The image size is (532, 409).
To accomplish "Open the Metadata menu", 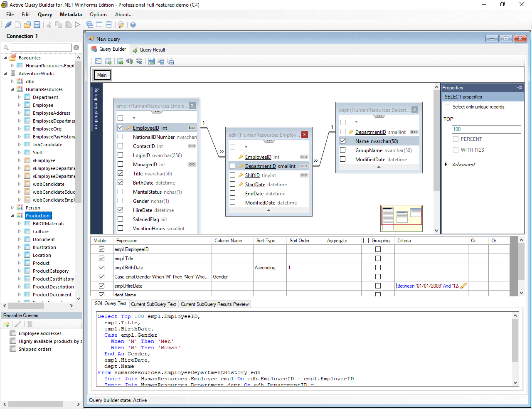I will 71,15.
